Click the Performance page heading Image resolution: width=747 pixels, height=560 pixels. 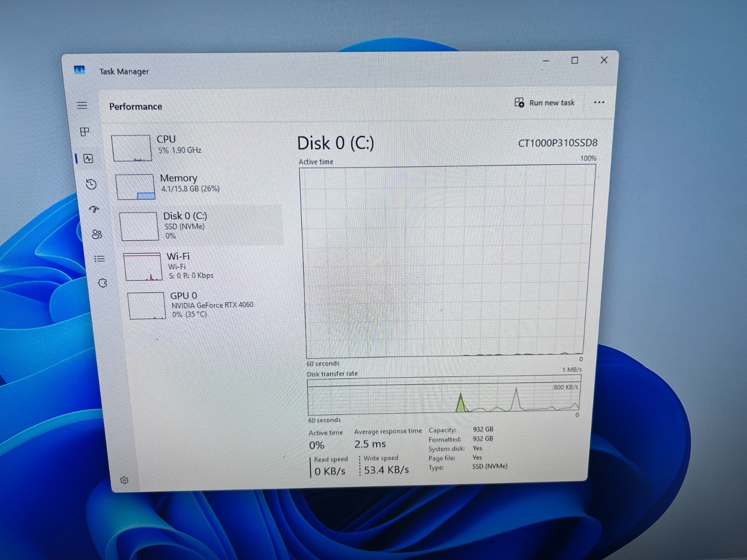tap(135, 107)
